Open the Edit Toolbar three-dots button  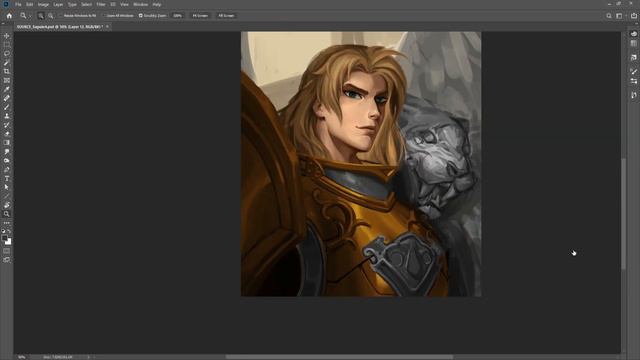tap(7, 223)
